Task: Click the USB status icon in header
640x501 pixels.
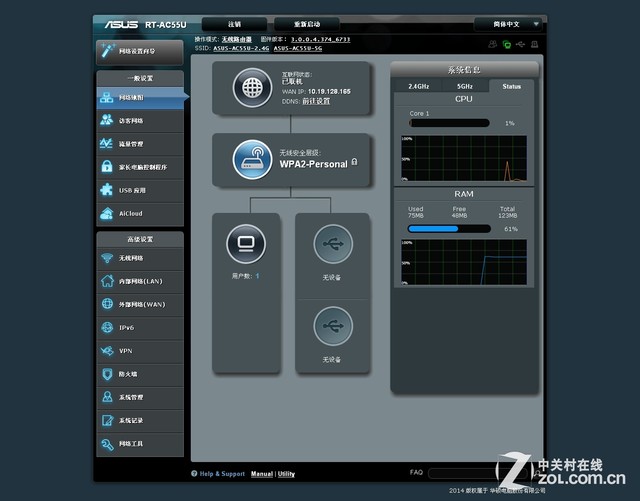Action: pos(520,44)
